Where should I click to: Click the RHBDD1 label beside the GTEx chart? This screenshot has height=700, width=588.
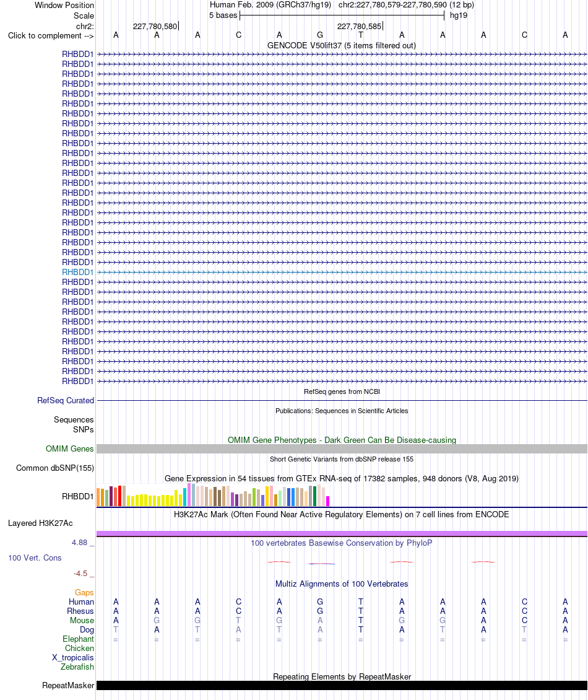pos(77,496)
